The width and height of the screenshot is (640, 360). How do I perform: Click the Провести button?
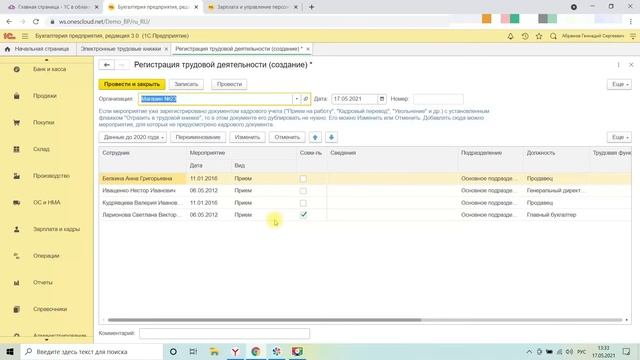click(229, 84)
